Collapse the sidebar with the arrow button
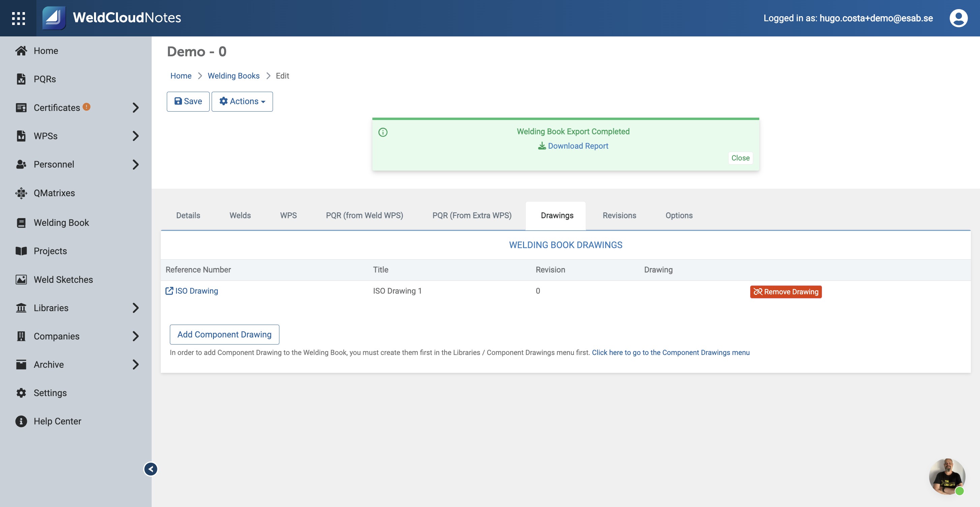 pyautogui.click(x=151, y=469)
